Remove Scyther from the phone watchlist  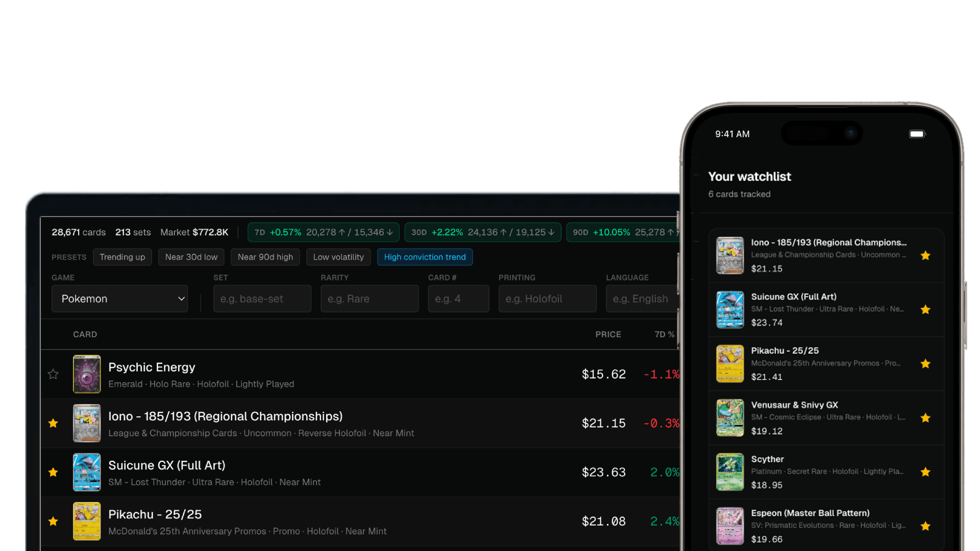925,472
